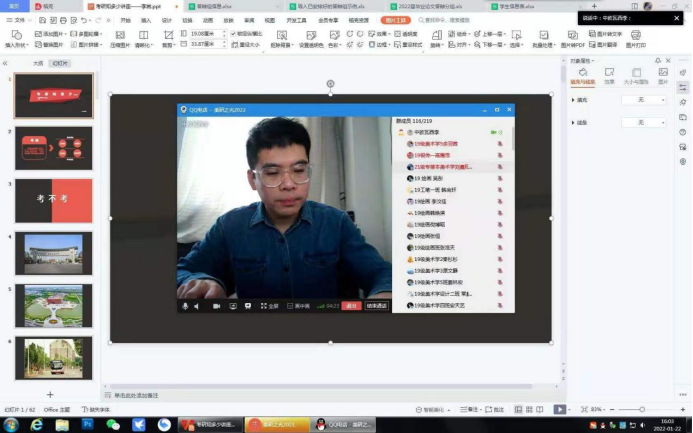The width and height of the screenshot is (693, 433).
Task: Click the Insert Shape icon in ribbon
Action: coord(16,35)
